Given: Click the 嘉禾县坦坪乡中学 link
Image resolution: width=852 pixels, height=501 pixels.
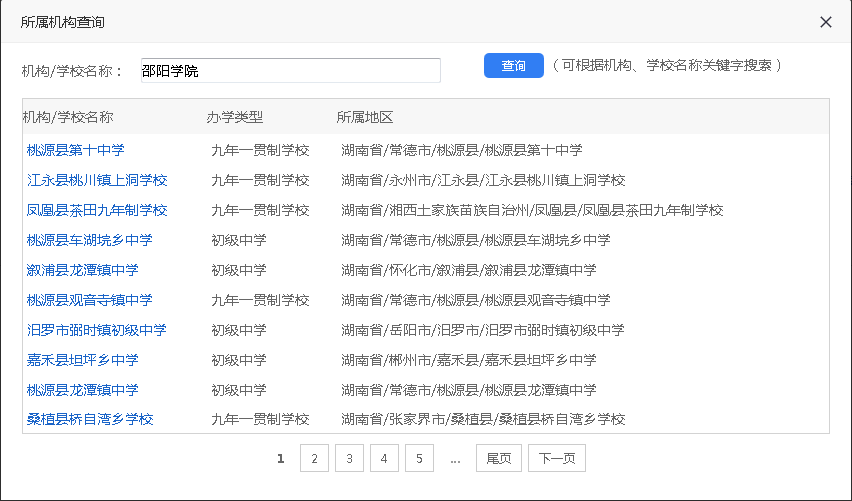Looking at the screenshot, I should pyautogui.click(x=82, y=360).
